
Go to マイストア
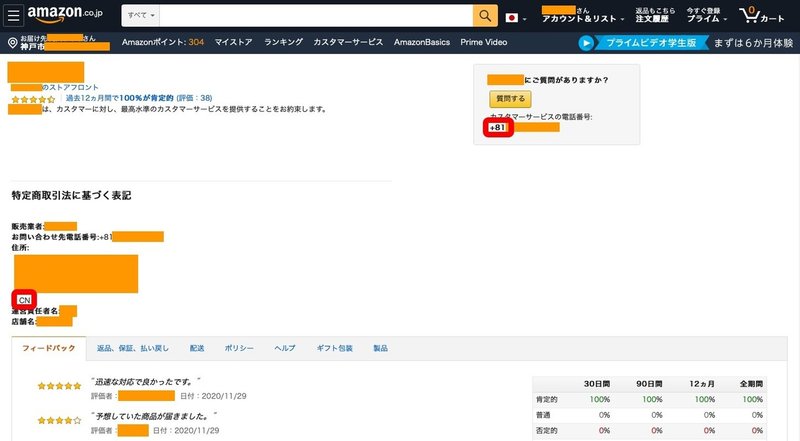233,42
